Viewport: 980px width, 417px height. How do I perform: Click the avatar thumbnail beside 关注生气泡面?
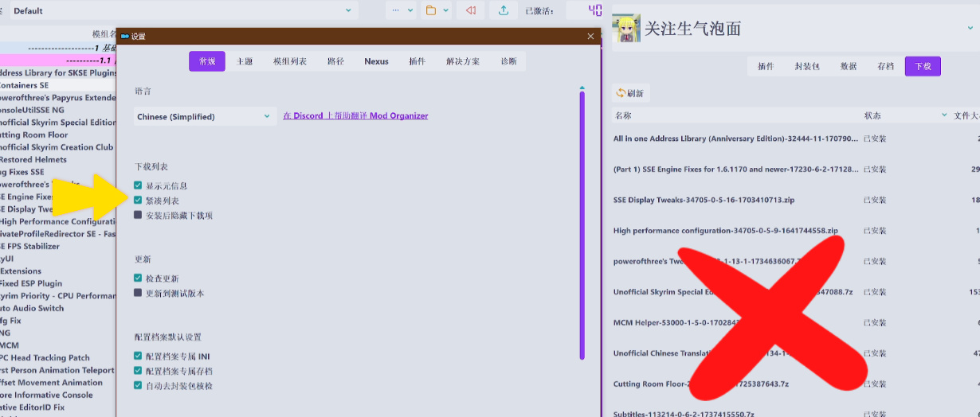click(626, 29)
